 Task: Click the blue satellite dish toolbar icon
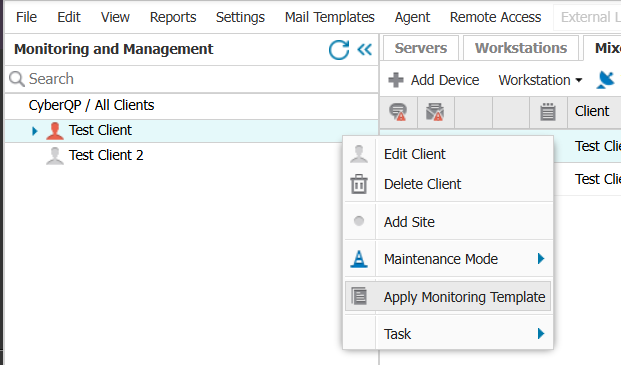(x=605, y=80)
